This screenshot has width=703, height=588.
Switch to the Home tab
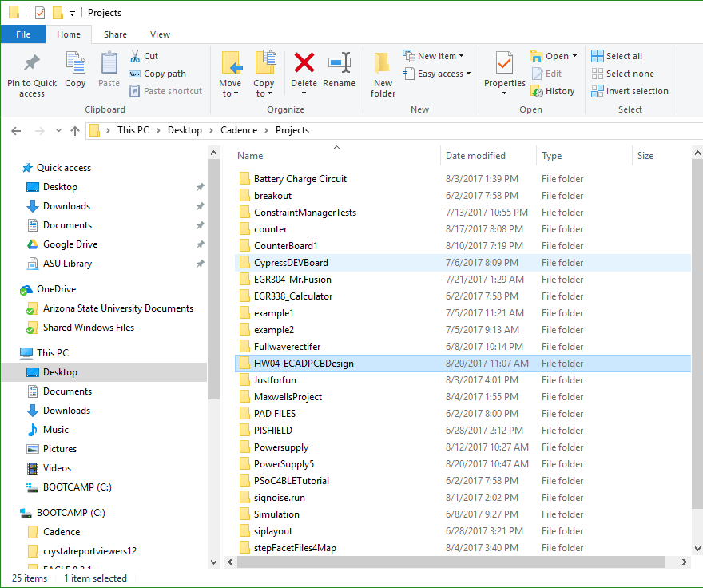click(x=69, y=34)
